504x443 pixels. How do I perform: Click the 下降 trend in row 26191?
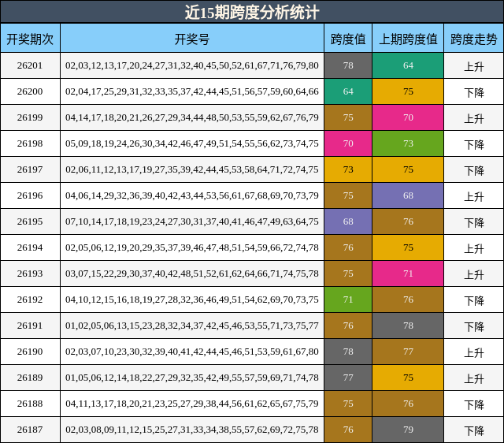tap(474, 327)
